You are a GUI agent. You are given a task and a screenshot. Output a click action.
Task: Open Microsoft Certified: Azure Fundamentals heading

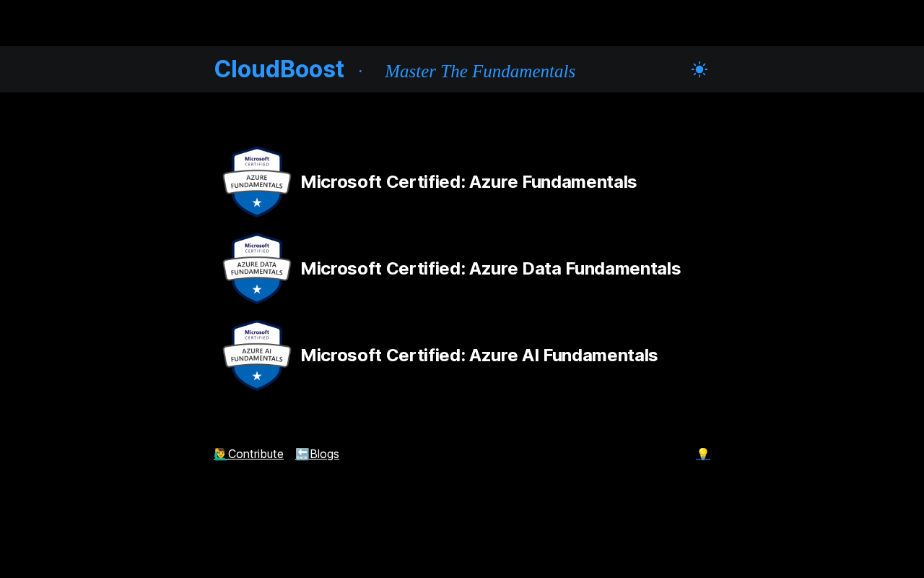(x=468, y=182)
